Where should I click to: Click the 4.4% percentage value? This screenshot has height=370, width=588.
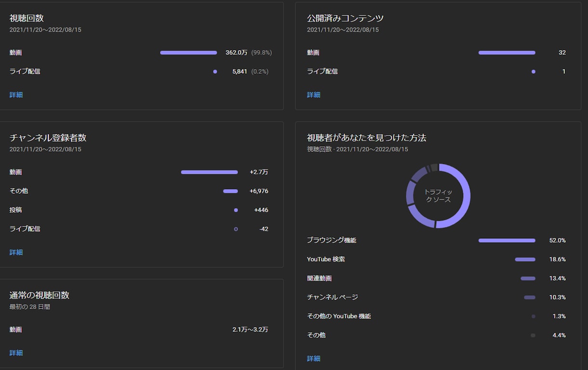click(559, 335)
